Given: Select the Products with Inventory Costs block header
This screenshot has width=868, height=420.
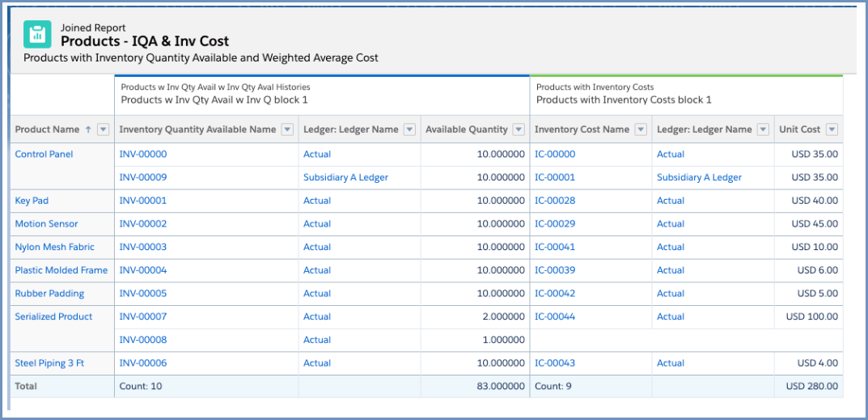Looking at the screenshot, I should pos(624,100).
